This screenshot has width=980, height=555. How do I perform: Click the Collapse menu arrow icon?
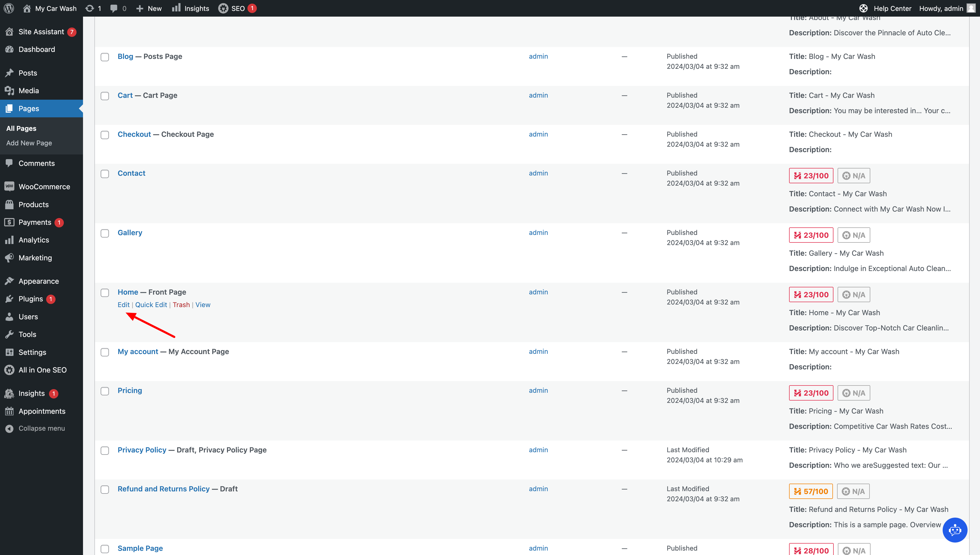9,428
